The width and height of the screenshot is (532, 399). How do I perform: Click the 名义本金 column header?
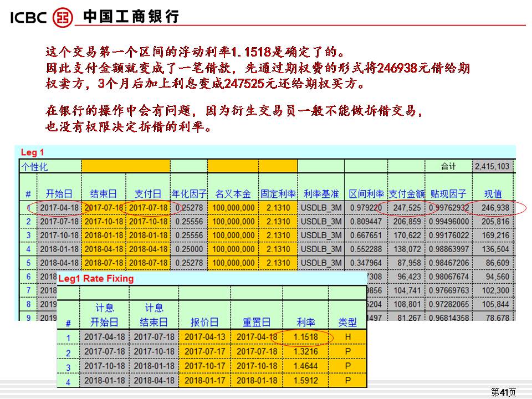(x=233, y=194)
